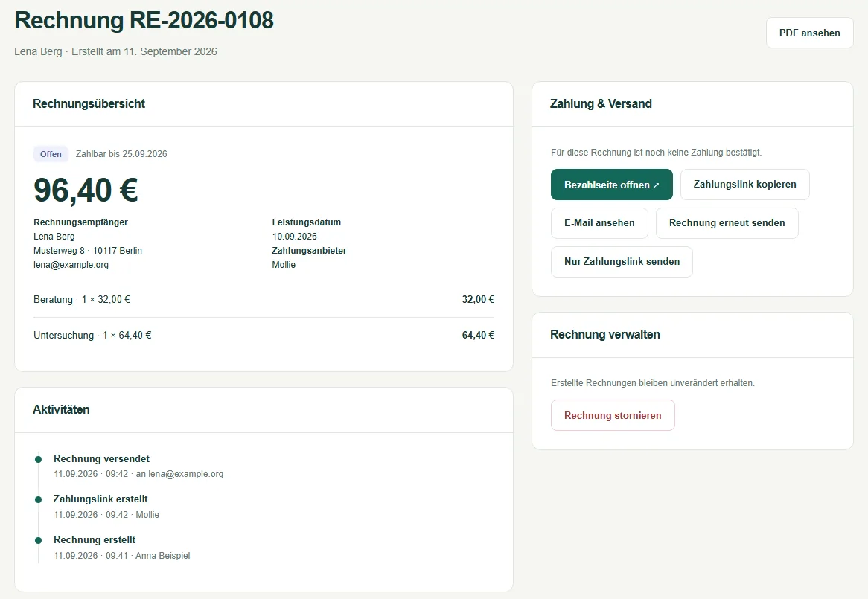The height and width of the screenshot is (599, 868).
Task: Click the 64,40 € line total
Action: tap(478, 335)
